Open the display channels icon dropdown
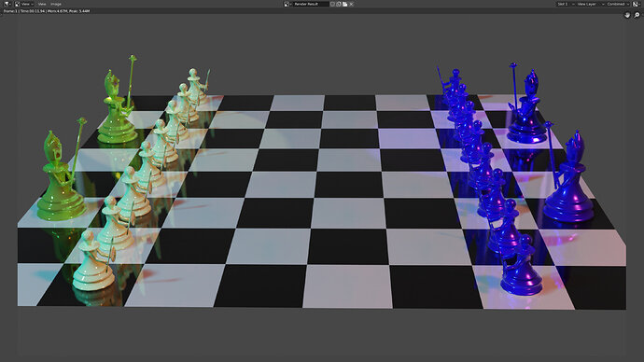 coord(637,4)
